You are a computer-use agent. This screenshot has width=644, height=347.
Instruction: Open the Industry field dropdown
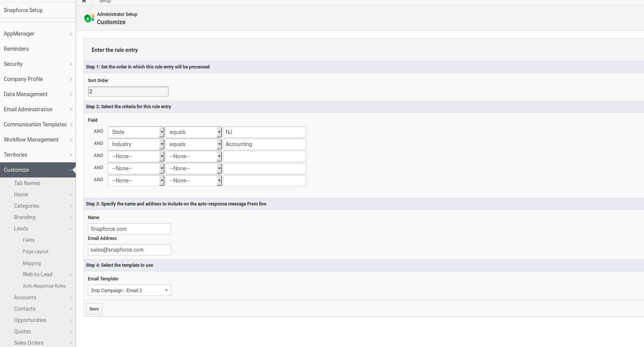click(136, 144)
